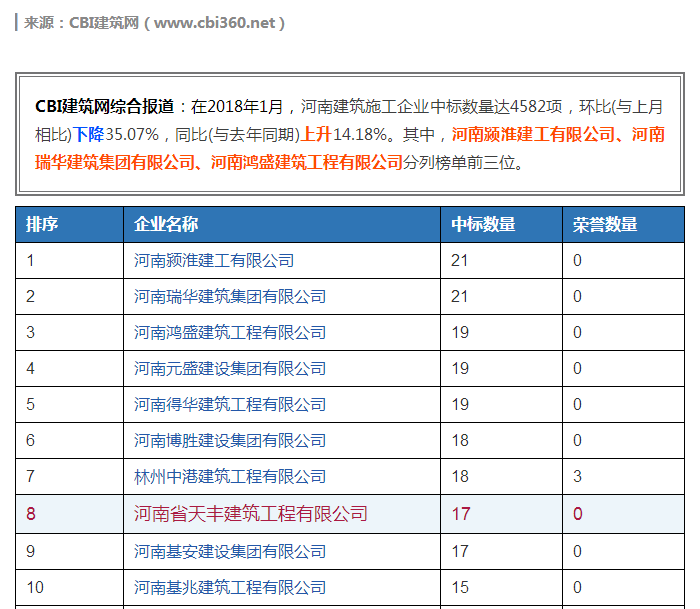Click the highlighted 河南省天丰建筑工程有限公司 link

tap(251, 514)
